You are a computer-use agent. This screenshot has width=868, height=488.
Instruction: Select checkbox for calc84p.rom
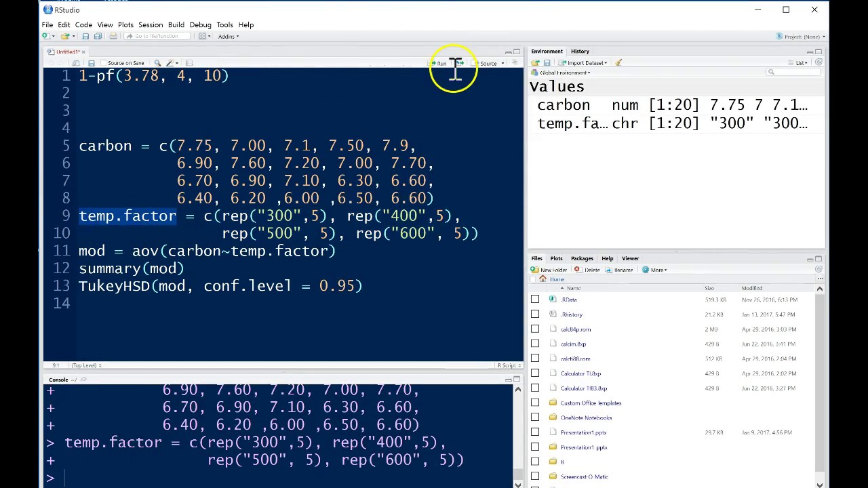coord(535,329)
